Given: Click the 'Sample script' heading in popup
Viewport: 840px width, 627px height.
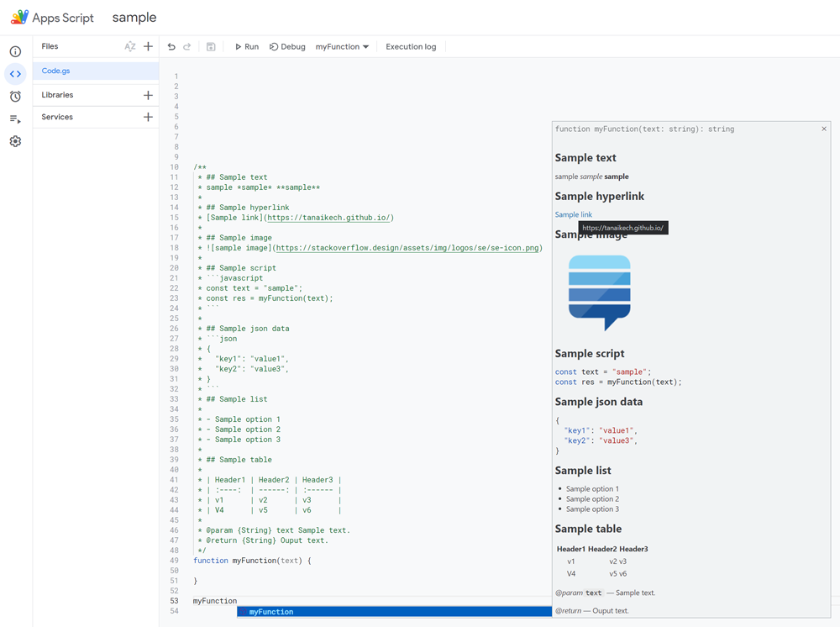Looking at the screenshot, I should (x=590, y=354).
